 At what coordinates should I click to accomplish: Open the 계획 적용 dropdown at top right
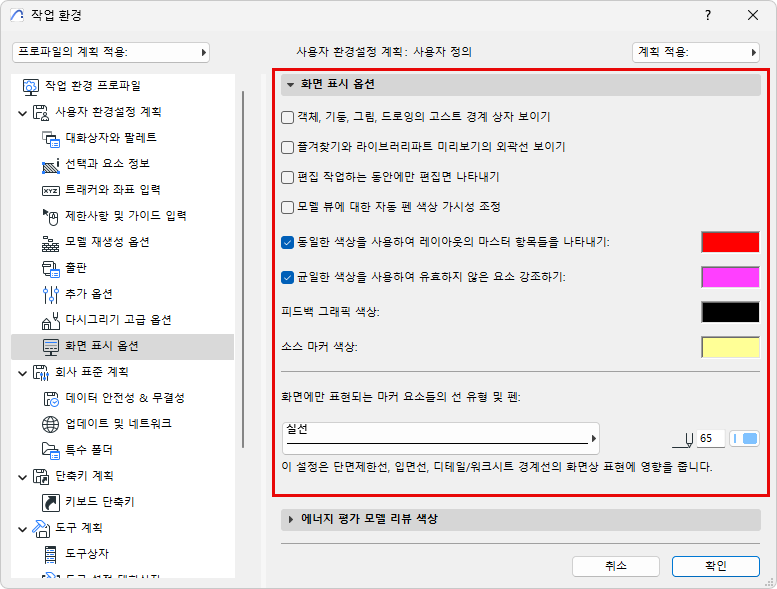click(696, 52)
